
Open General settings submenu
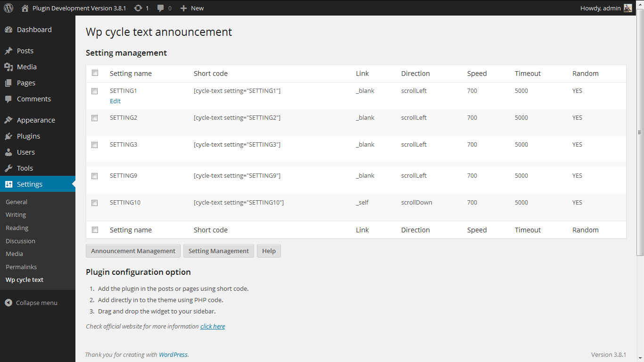(17, 202)
